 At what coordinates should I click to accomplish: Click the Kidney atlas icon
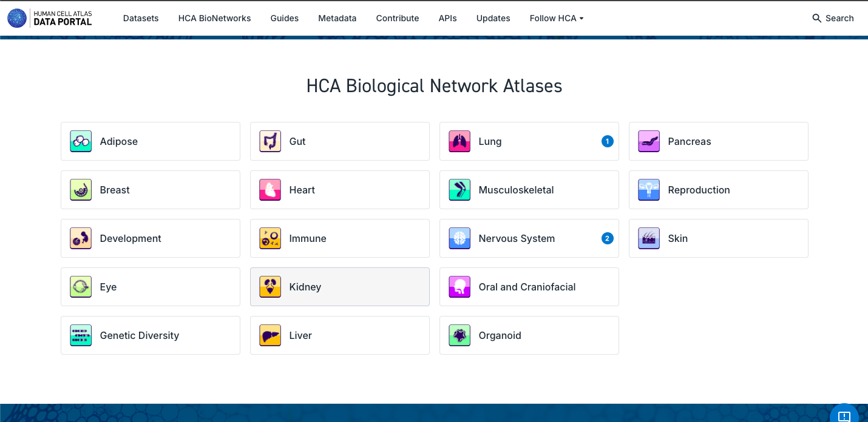[270, 287]
